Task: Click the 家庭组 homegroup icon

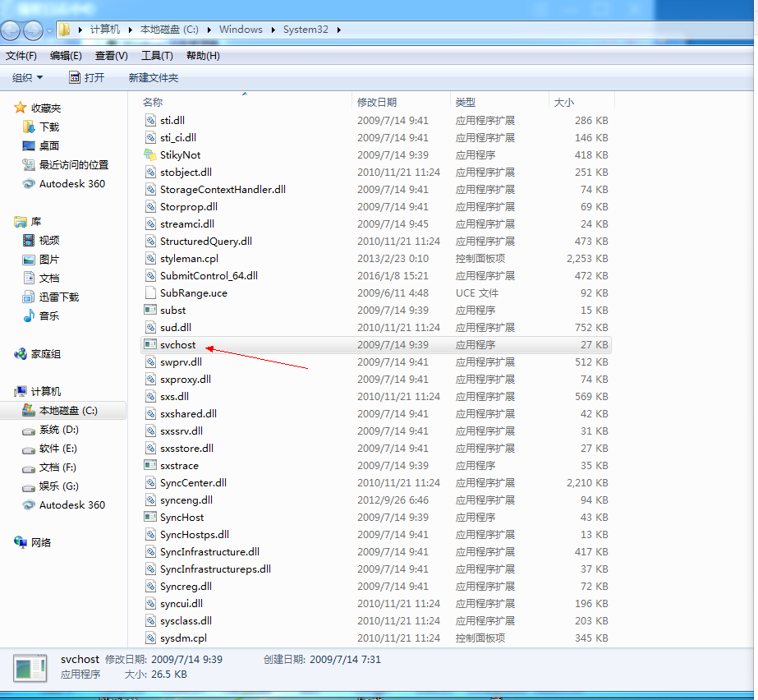Action: (x=21, y=353)
